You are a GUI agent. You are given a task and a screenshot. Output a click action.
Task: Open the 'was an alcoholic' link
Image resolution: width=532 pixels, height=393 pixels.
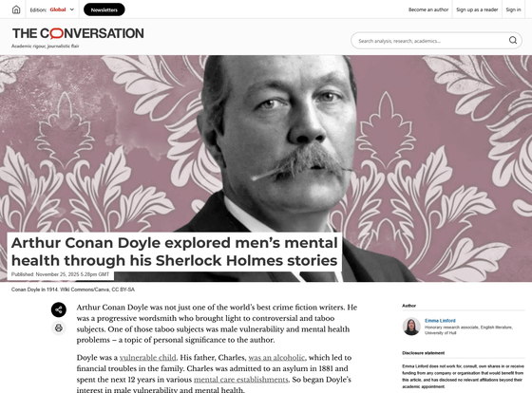(276, 357)
